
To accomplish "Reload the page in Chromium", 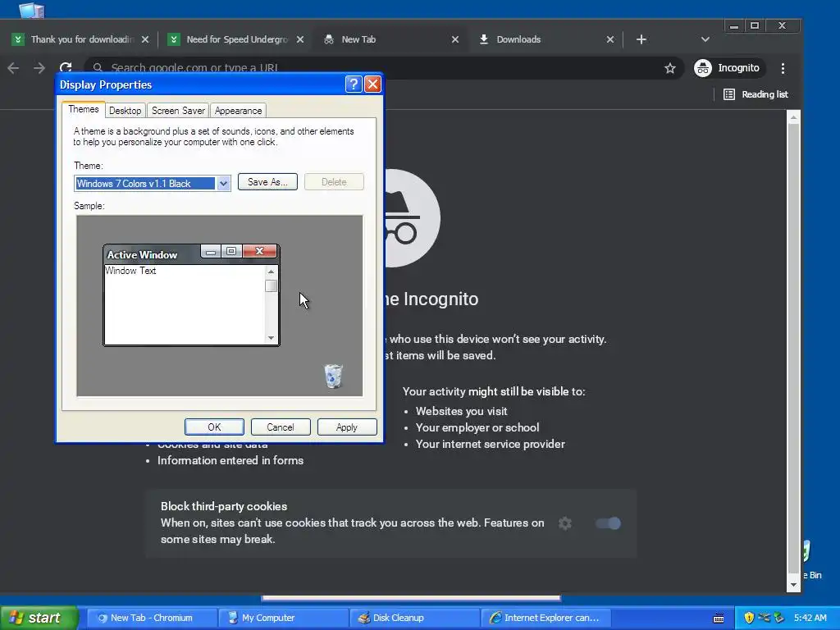I will [x=66, y=67].
